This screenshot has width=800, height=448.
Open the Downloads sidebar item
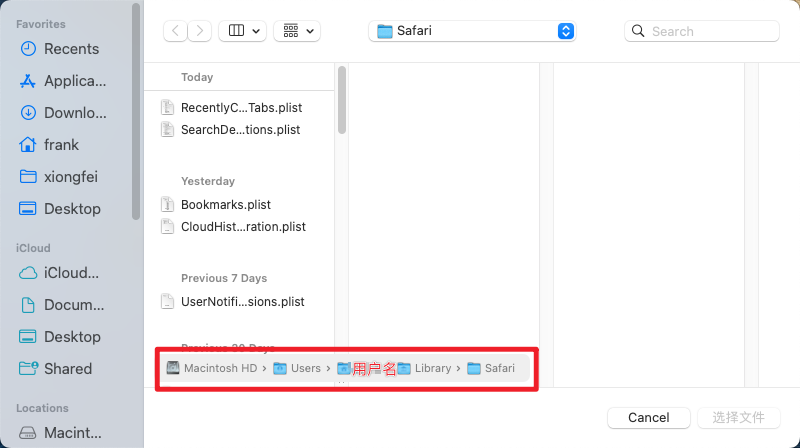[74, 113]
